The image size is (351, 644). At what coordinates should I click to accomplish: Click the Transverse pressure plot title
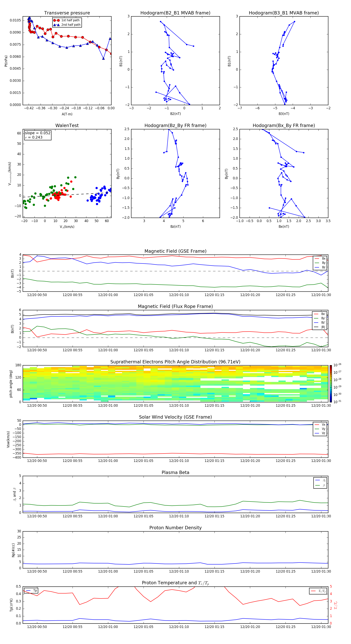(67, 13)
